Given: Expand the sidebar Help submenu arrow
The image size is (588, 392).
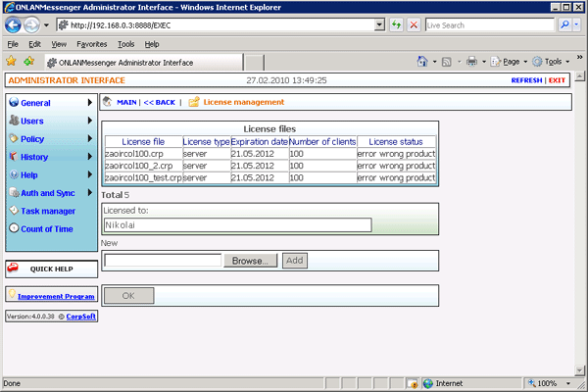Looking at the screenshot, I should pos(89,174).
